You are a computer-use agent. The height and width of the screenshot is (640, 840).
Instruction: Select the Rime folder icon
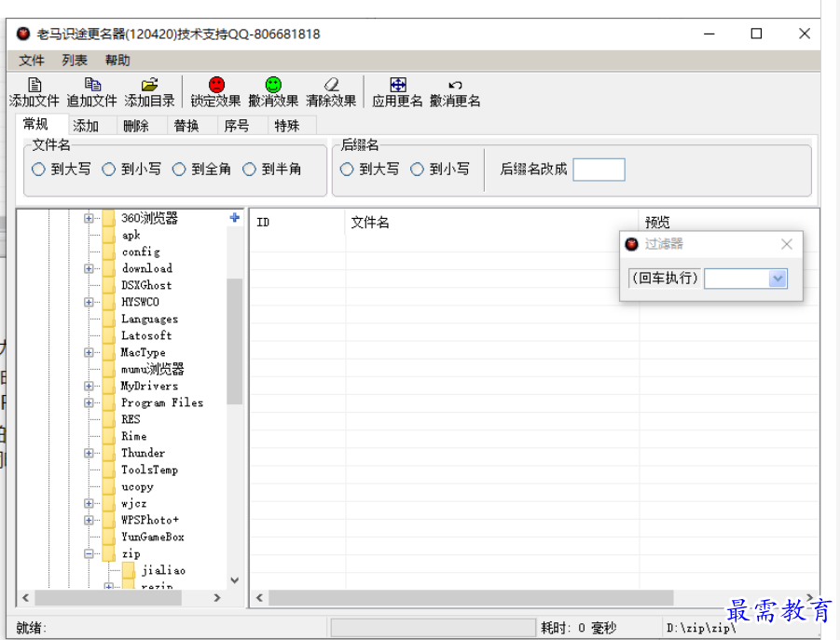(x=109, y=436)
